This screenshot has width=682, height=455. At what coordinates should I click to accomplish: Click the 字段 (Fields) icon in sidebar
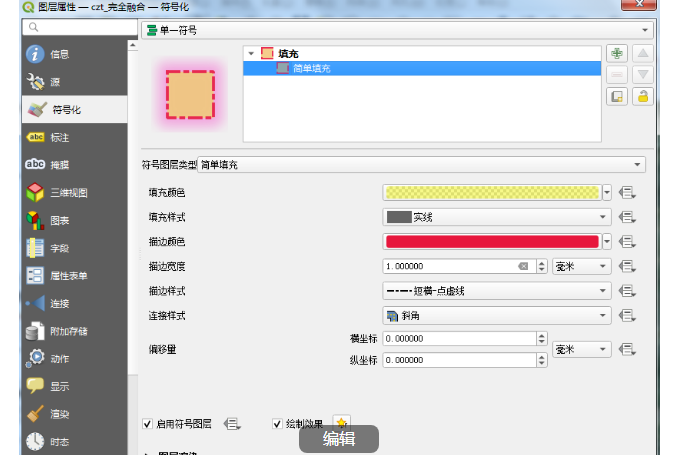[35, 248]
